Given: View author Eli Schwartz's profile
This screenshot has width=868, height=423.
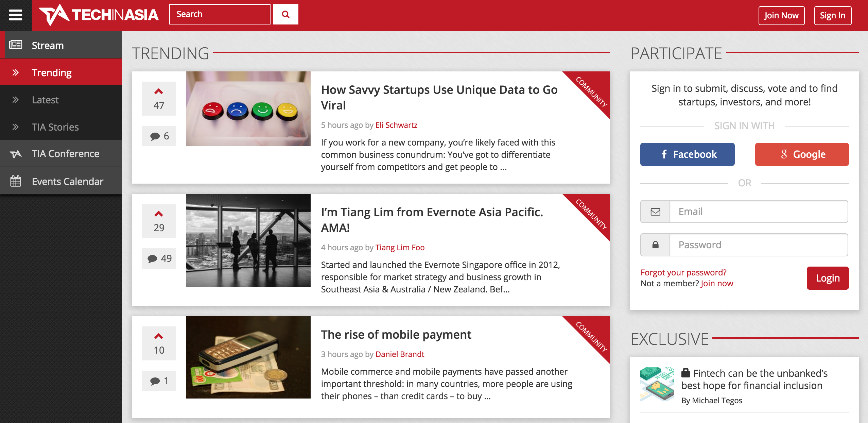Looking at the screenshot, I should pos(396,125).
